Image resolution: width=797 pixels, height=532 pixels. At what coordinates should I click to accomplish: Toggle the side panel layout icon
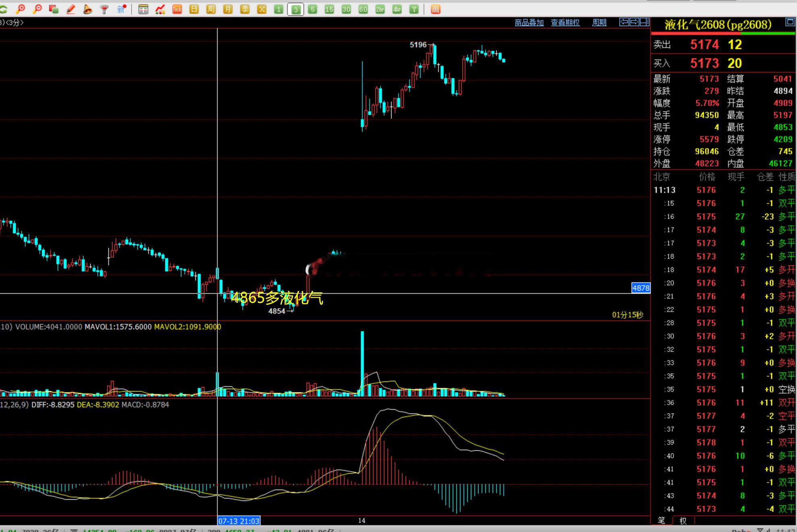pos(644,22)
